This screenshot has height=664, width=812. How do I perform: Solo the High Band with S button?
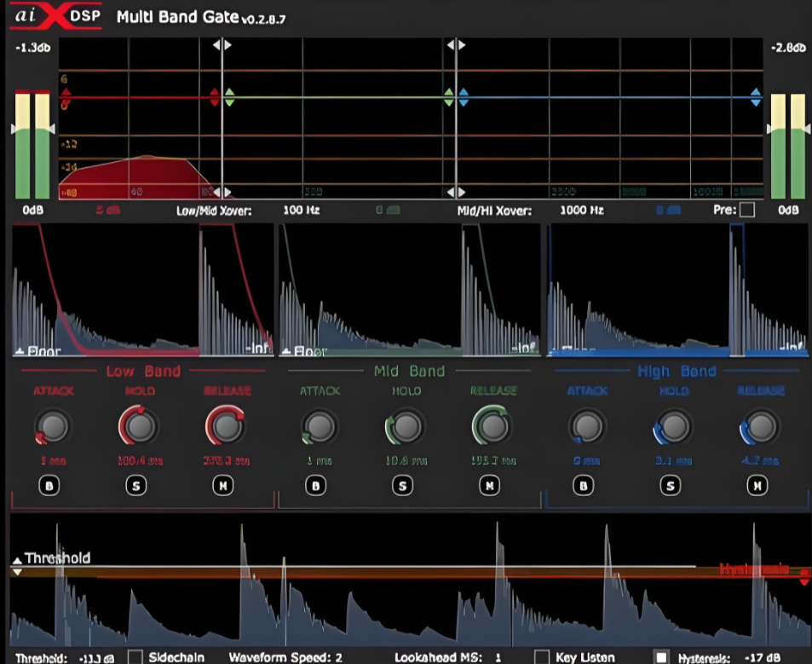(671, 486)
